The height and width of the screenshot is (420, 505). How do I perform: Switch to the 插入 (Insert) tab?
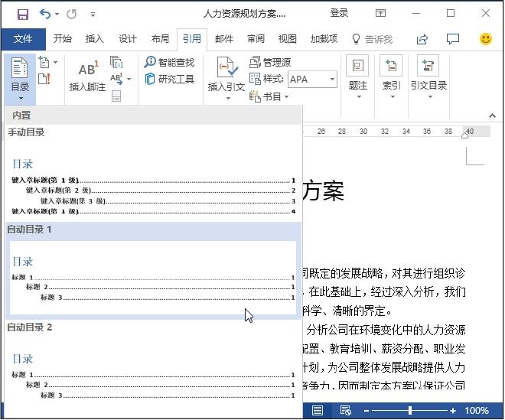pyautogui.click(x=94, y=39)
